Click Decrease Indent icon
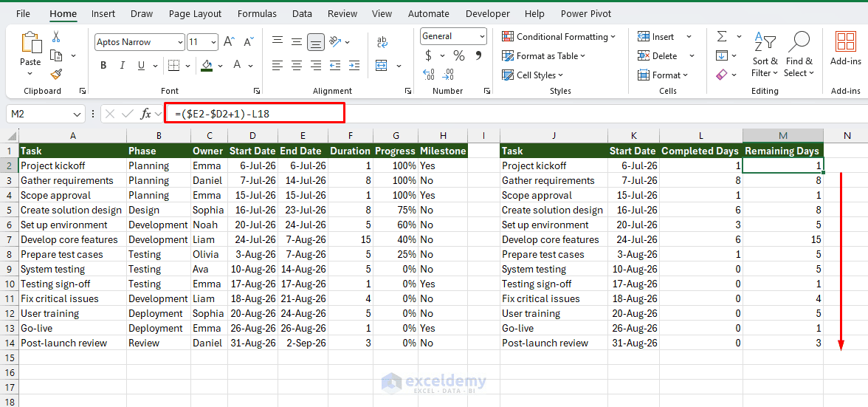Screen dimensions: 868x407 [335, 66]
